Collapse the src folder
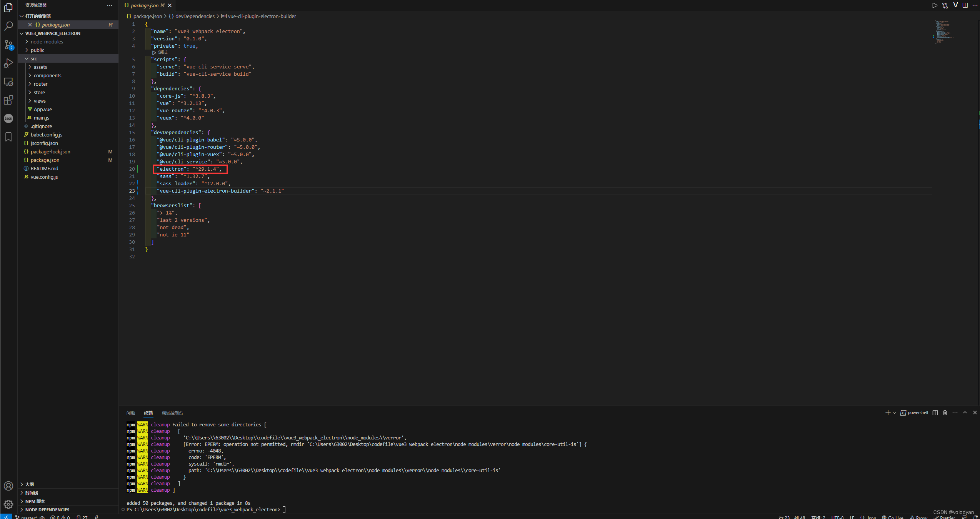The image size is (980, 519). point(34,58)
